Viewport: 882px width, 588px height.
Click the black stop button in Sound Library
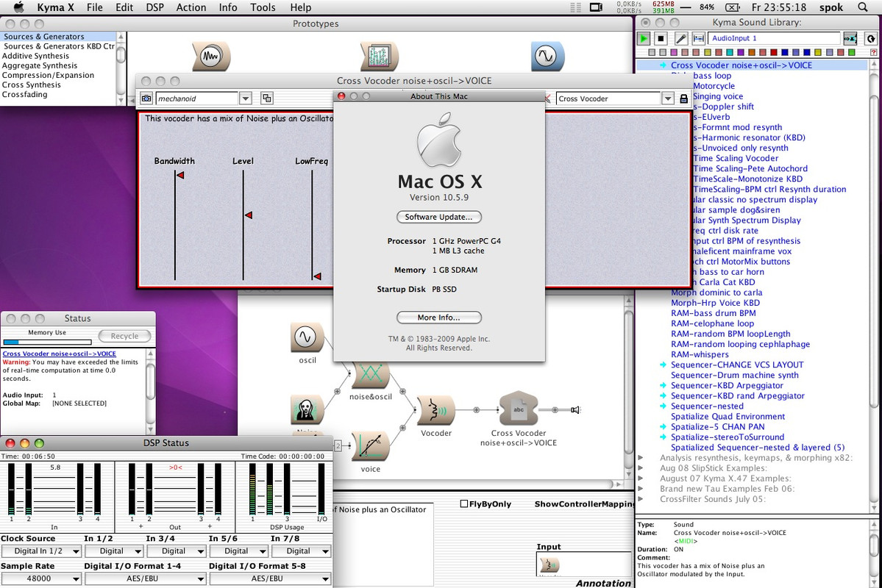(661, 38)
